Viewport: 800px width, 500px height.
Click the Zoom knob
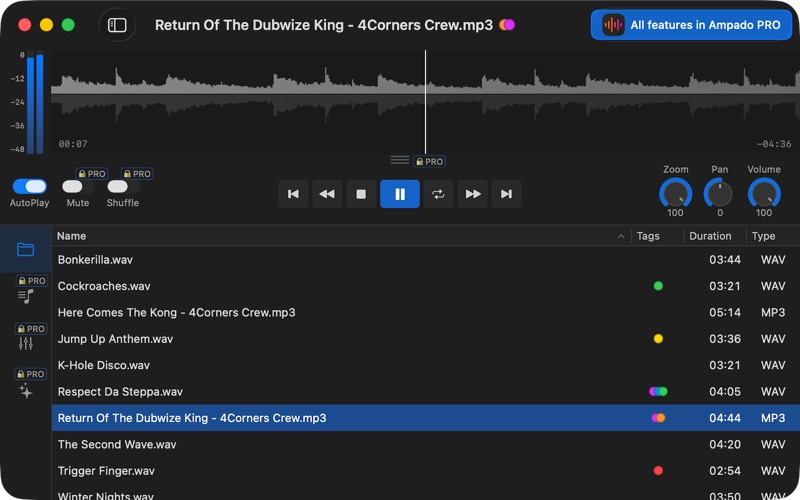click(x=676, y=193)
